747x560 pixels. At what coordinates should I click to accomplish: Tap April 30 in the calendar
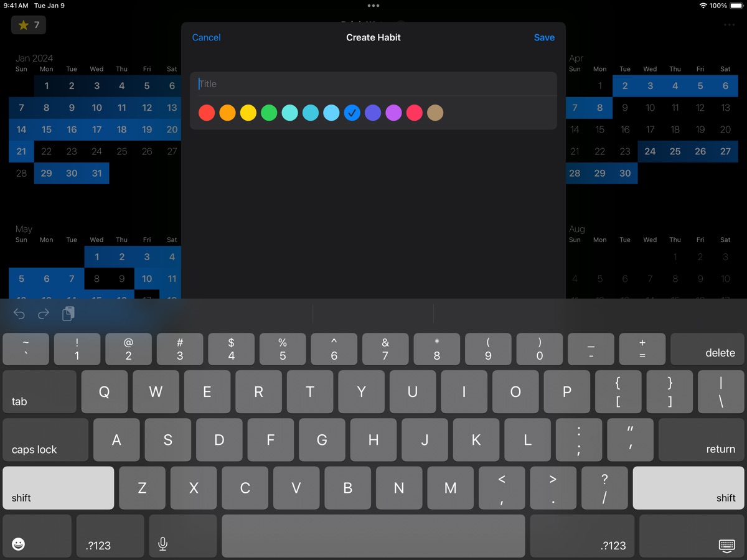(625, 173)
